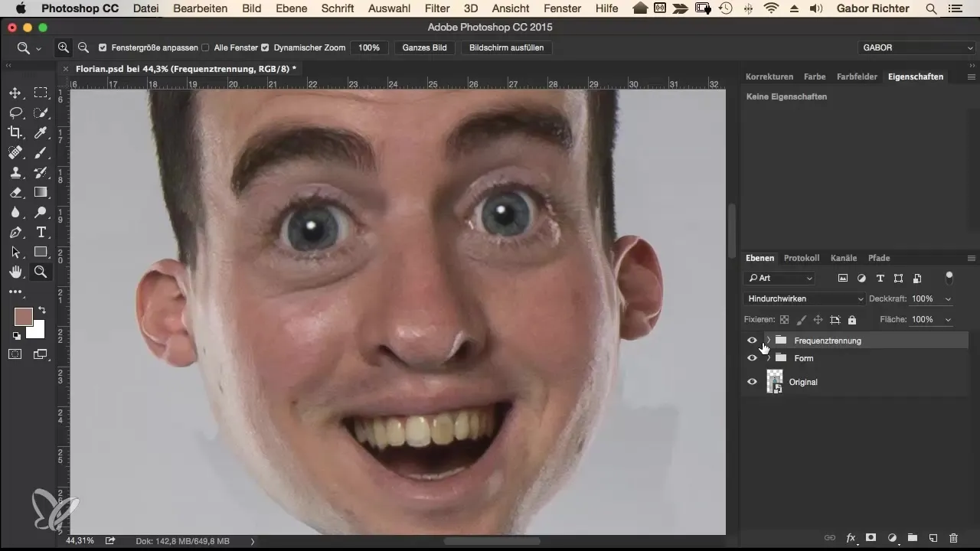
Task: Select the Path Selection tool
Action: tap(15, 253)
